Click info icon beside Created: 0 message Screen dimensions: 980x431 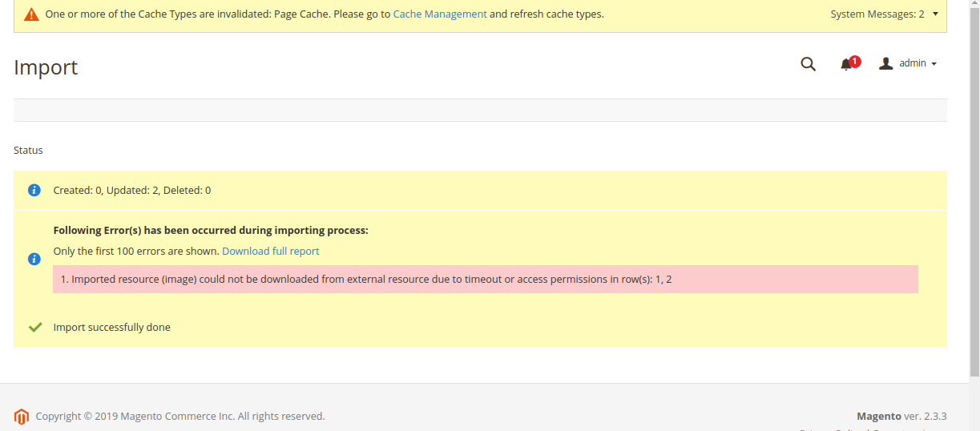click(x=34, y=190)
